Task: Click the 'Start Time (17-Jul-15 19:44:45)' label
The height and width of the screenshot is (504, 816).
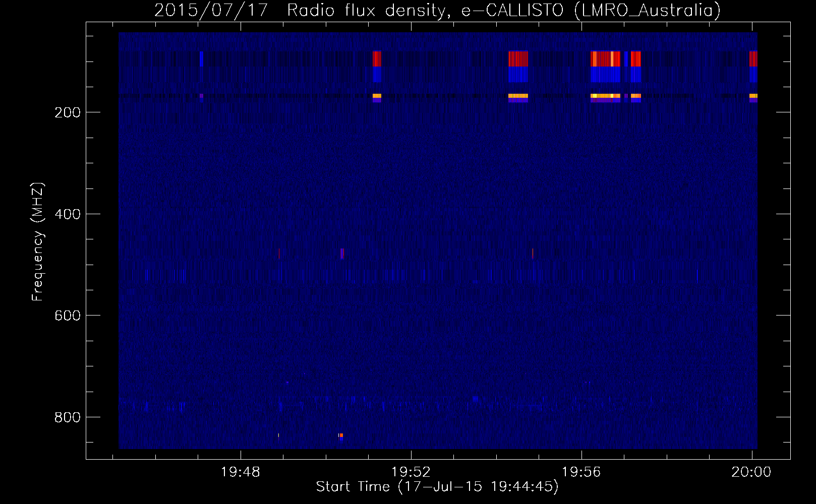Action: pyautogui.click(x=437, y=487)
